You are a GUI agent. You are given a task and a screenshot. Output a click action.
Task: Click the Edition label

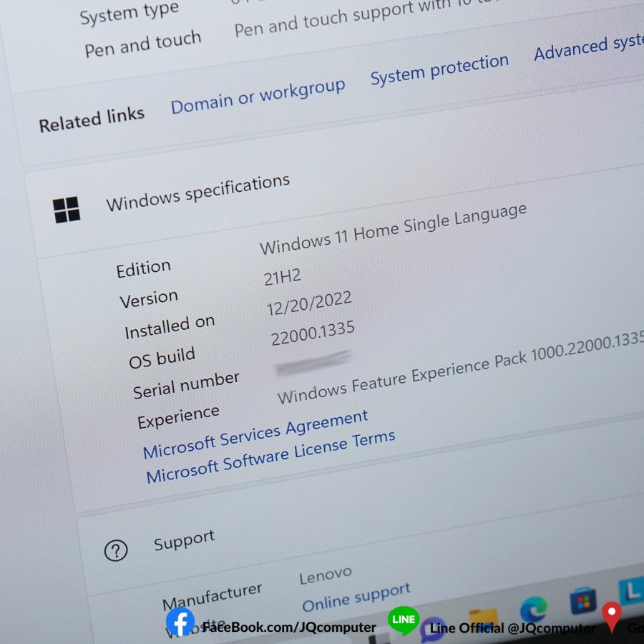click(x=143, y=269)
